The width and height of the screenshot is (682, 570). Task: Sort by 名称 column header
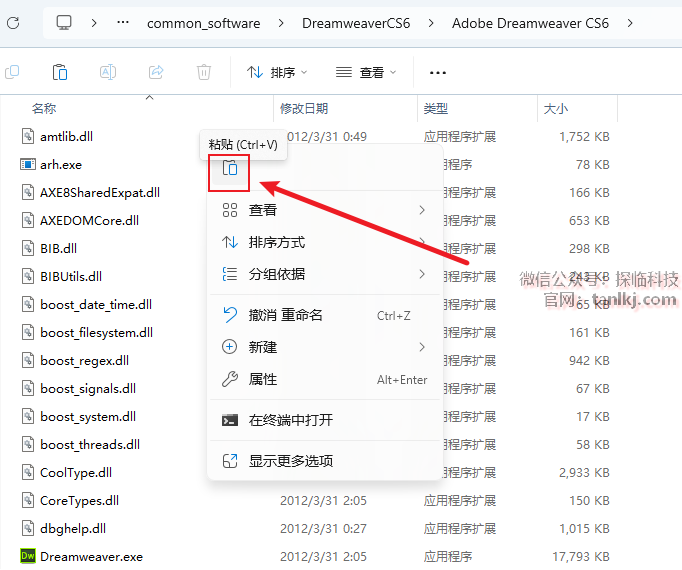(x=44, y=108)
